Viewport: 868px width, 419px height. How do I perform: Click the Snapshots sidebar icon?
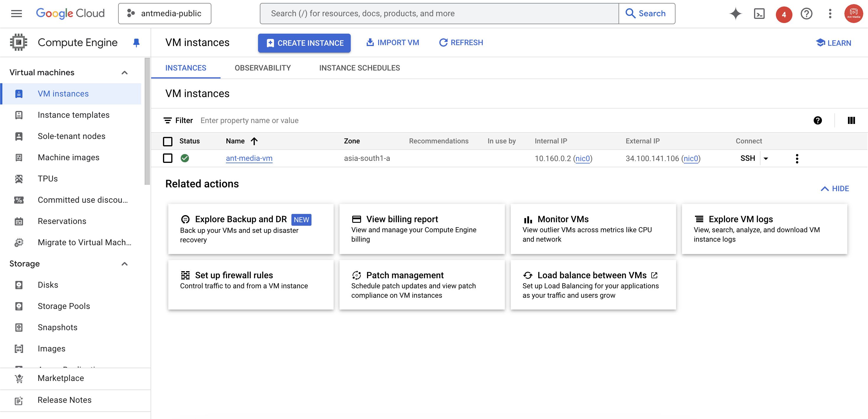click(x=18, y=327)
